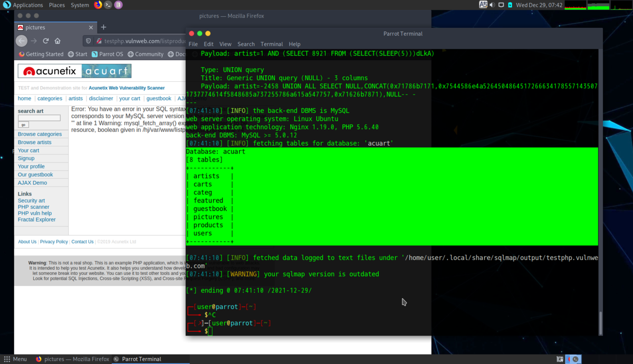The image size is (633, 364).
Task: Click AJAX Demo sidebar link
Action: coord(32,183)
